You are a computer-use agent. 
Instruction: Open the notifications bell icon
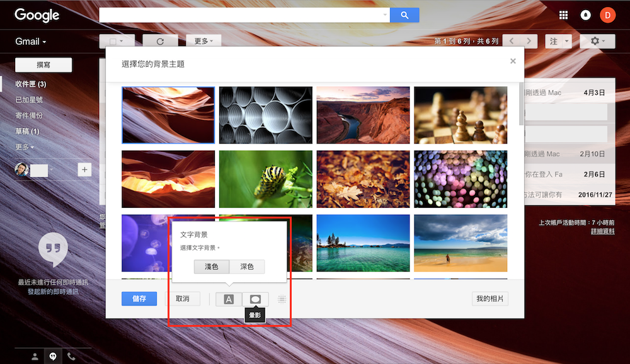click(x=585, y=15)
